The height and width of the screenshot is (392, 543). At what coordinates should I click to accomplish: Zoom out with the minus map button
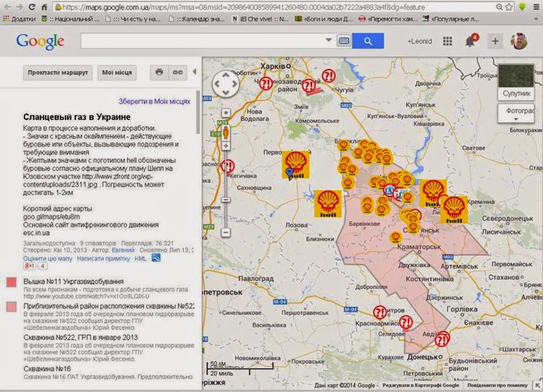(226, 232)
